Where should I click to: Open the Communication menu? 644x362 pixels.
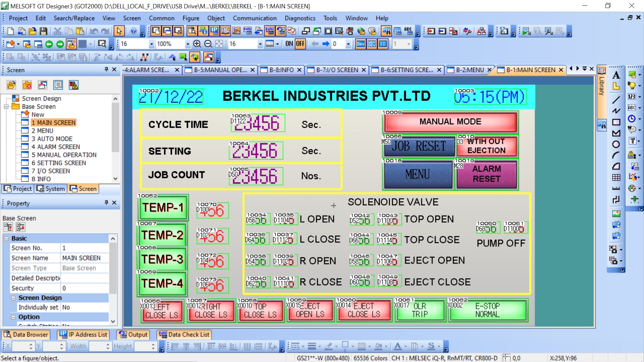tap(255, 18)
